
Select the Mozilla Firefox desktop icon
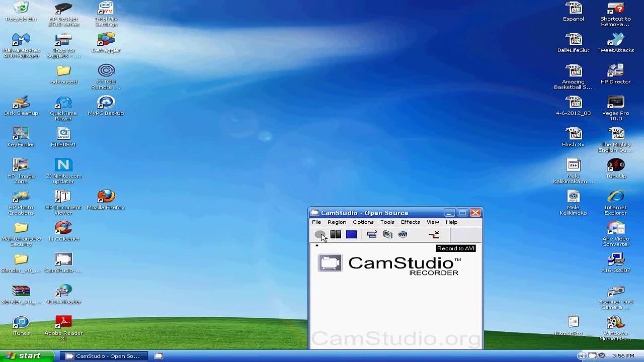tap(106, 200)
